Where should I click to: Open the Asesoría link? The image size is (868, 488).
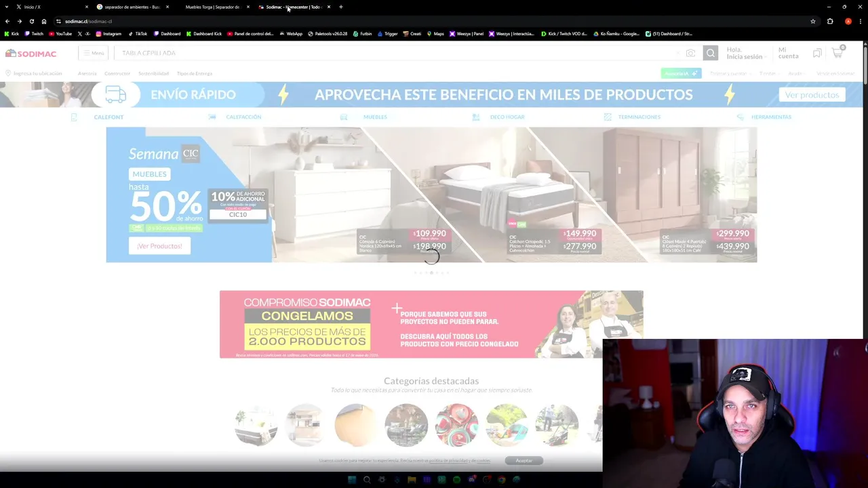(x=87, y=73)
